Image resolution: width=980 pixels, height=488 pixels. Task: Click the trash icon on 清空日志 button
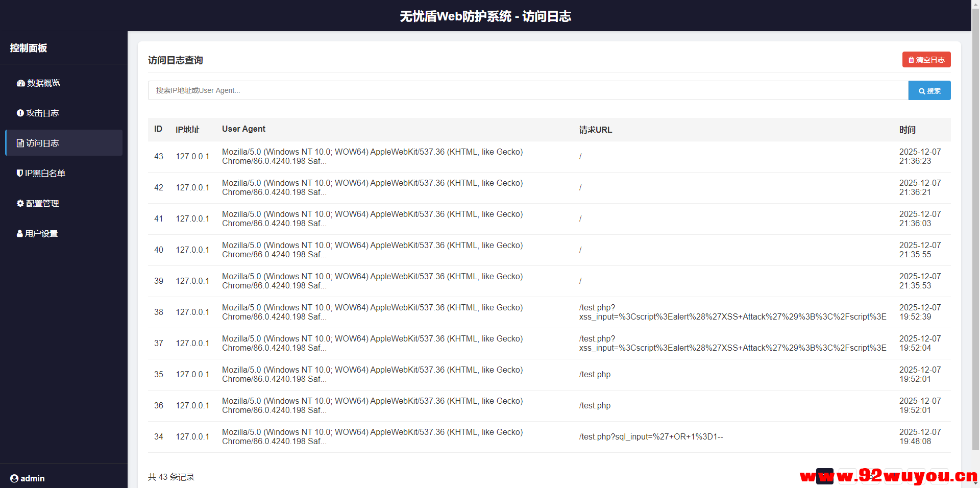(x=912, y=59)
